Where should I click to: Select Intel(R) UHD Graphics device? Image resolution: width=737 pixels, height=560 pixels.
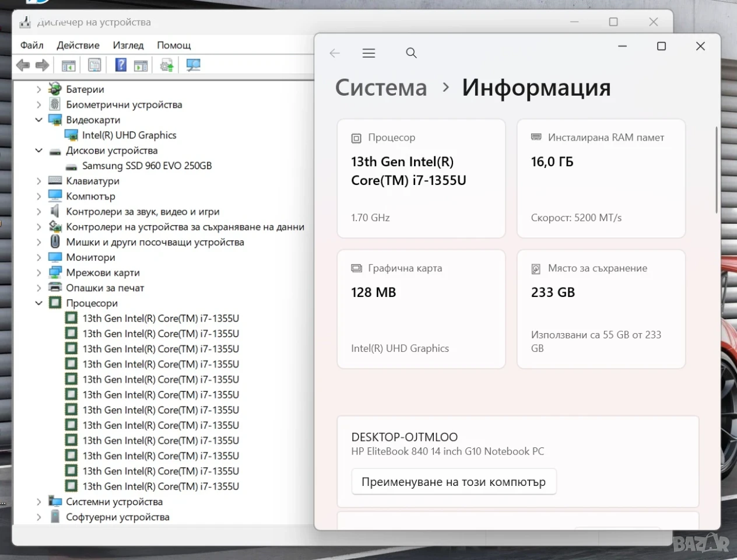pos(129,135)
